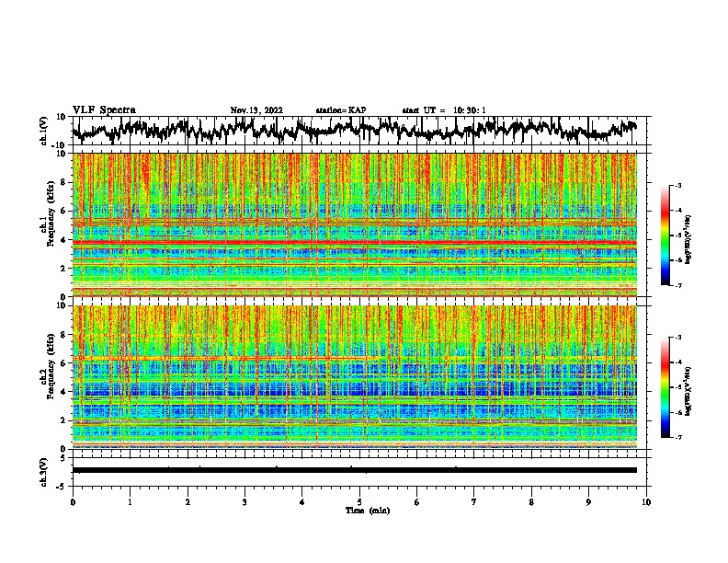728x563 pixels.
Task: Click the ch.2 PSD color scale bar
Action: [665, 387]
